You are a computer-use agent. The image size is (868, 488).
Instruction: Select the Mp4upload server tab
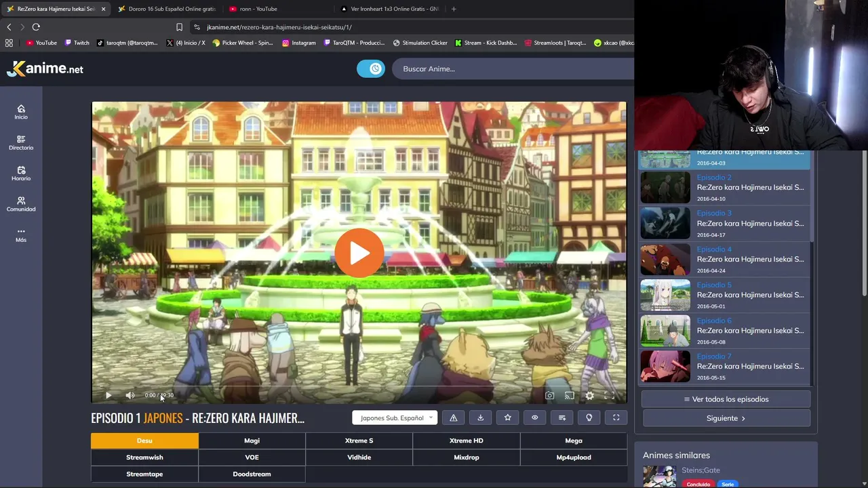tap(574, 457)
